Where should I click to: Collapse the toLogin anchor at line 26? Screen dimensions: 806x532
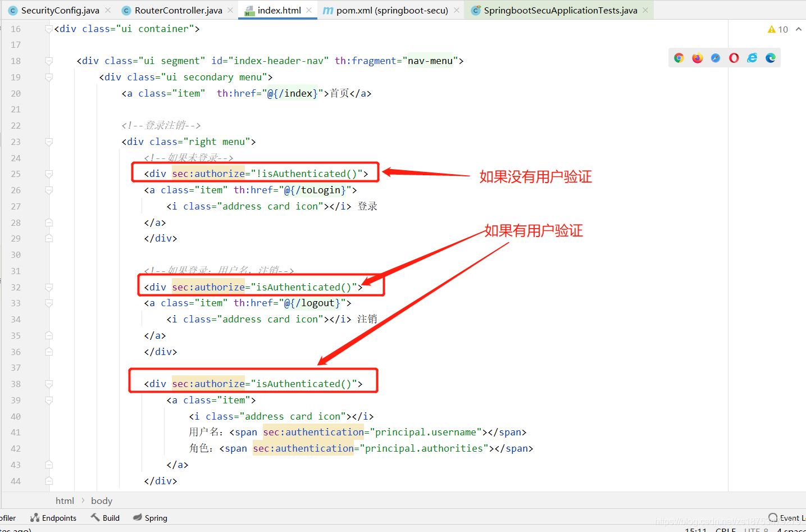pyautogui.click(x=49, y=190)
